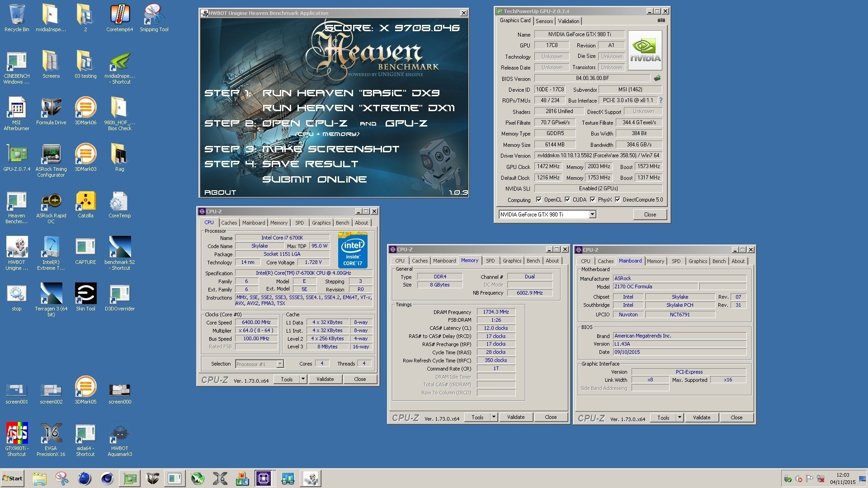
Task: Click the GPU-Z BIOS save icon
Action: pos(657,78)
